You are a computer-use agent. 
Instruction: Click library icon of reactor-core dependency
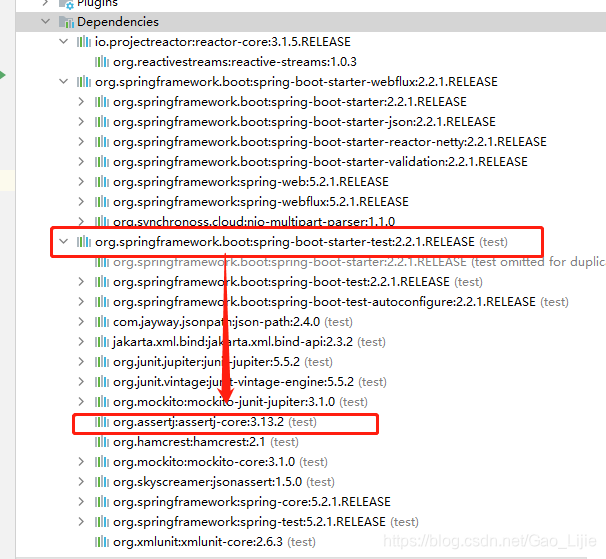(84, 41)
